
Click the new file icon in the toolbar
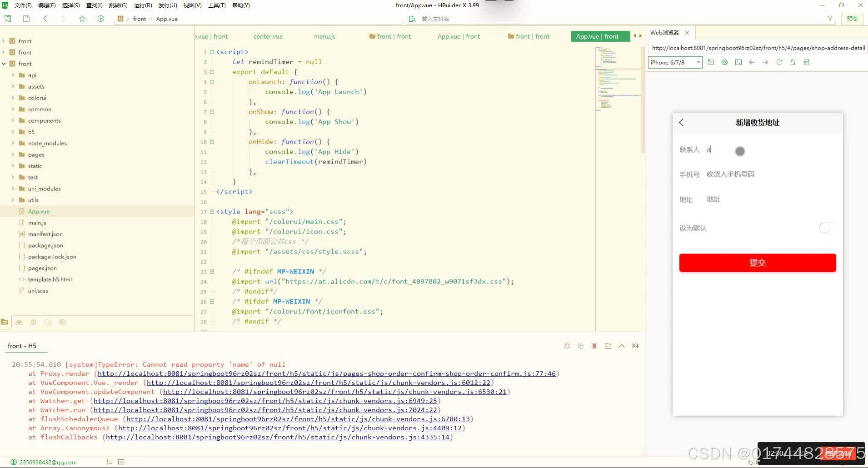click(8, 19)
